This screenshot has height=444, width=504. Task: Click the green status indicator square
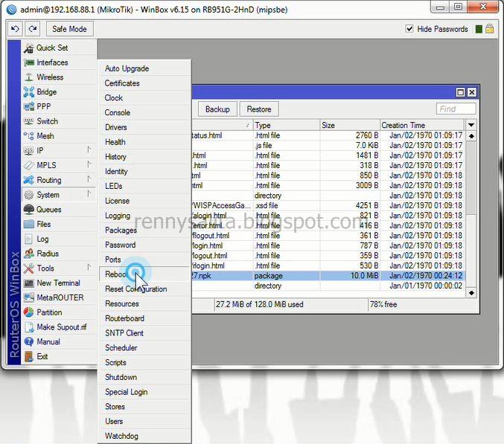(x=479, y=29)
